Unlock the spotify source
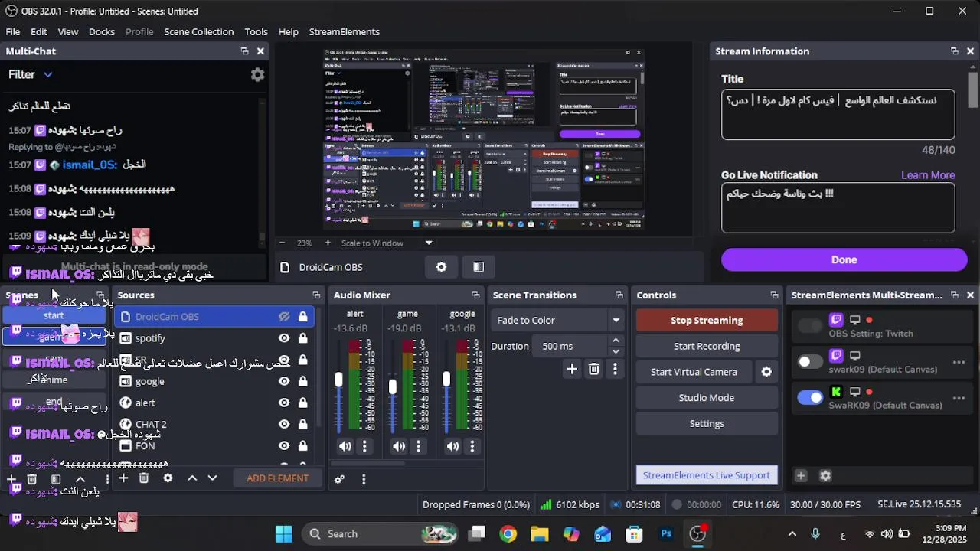The image size is (980, 551). coord(303,338)
